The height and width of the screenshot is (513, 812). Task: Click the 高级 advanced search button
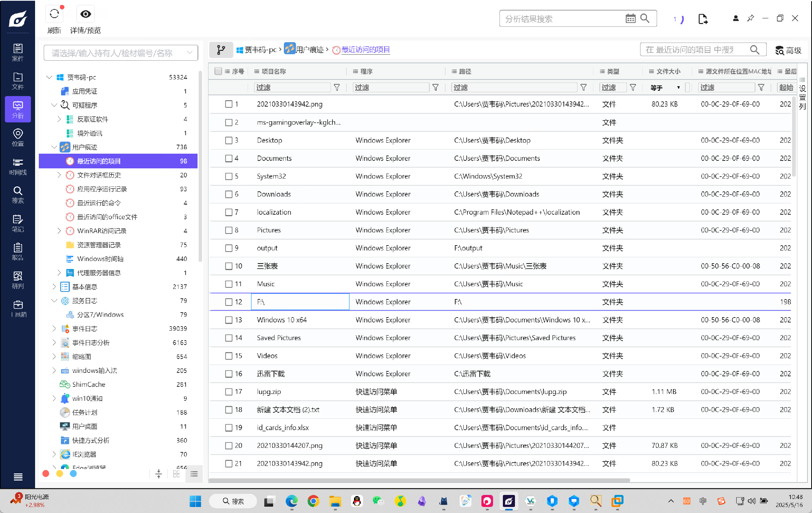pos(788,50)
